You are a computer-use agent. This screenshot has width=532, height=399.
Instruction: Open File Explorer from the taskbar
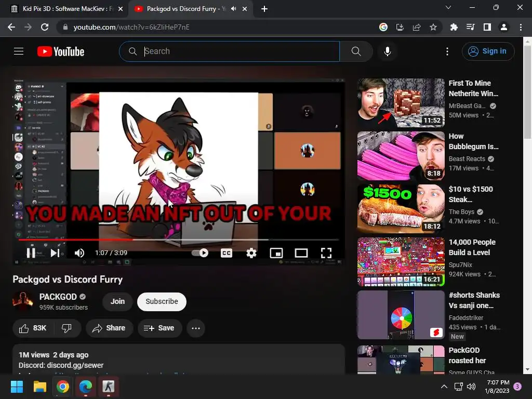tap(39, 387)
